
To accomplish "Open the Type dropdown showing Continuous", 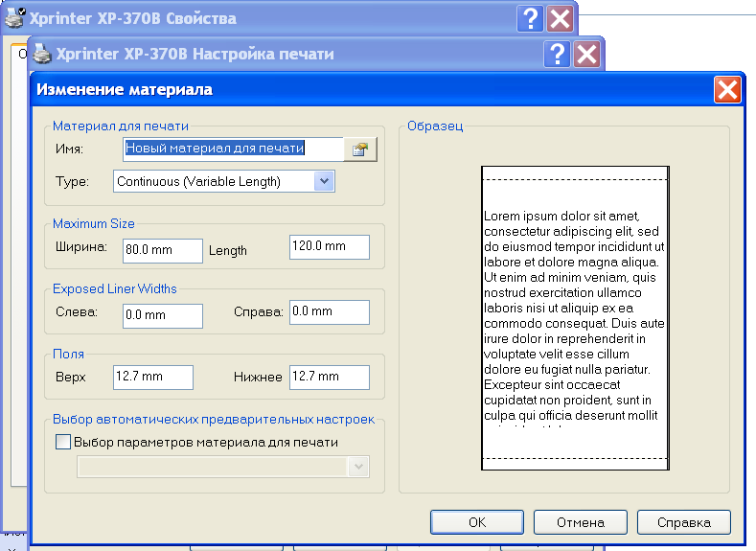I will (324, 181).
